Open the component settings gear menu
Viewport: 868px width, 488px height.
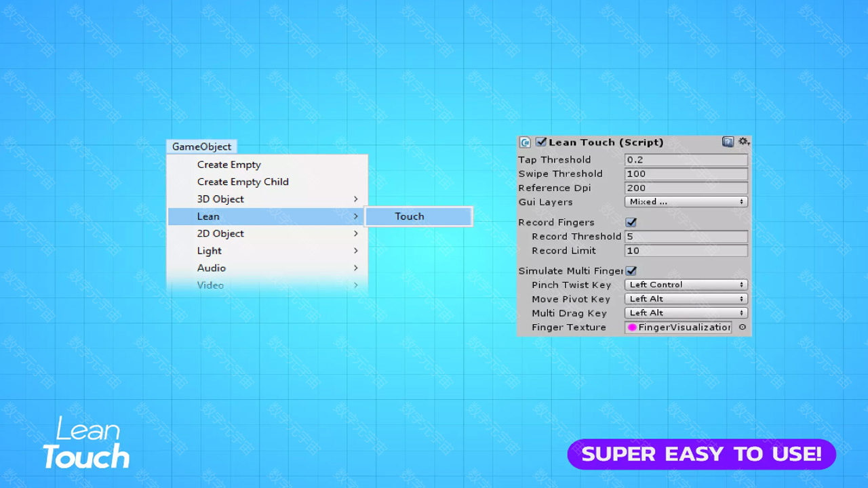point(743,142)
